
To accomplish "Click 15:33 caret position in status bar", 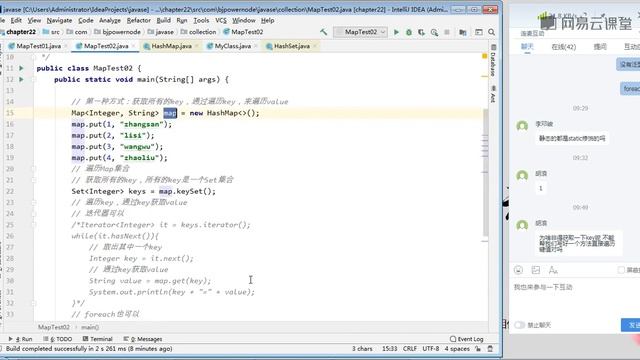I will click(389, 349).
